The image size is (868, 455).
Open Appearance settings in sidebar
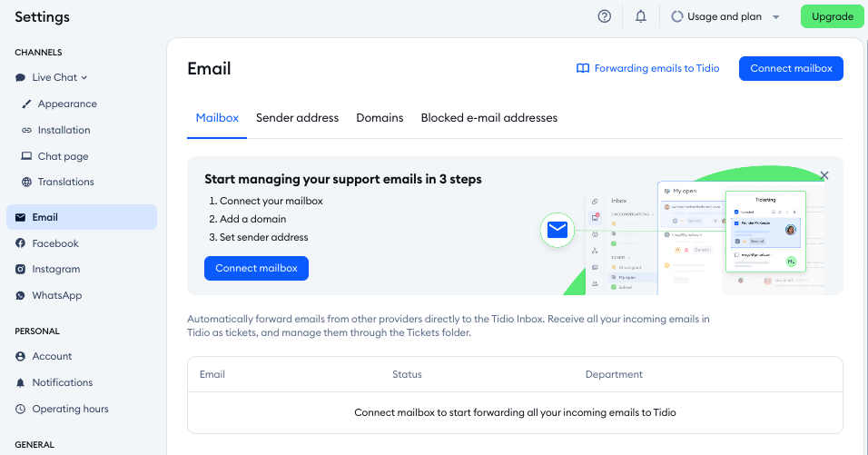tap(67, 104)
